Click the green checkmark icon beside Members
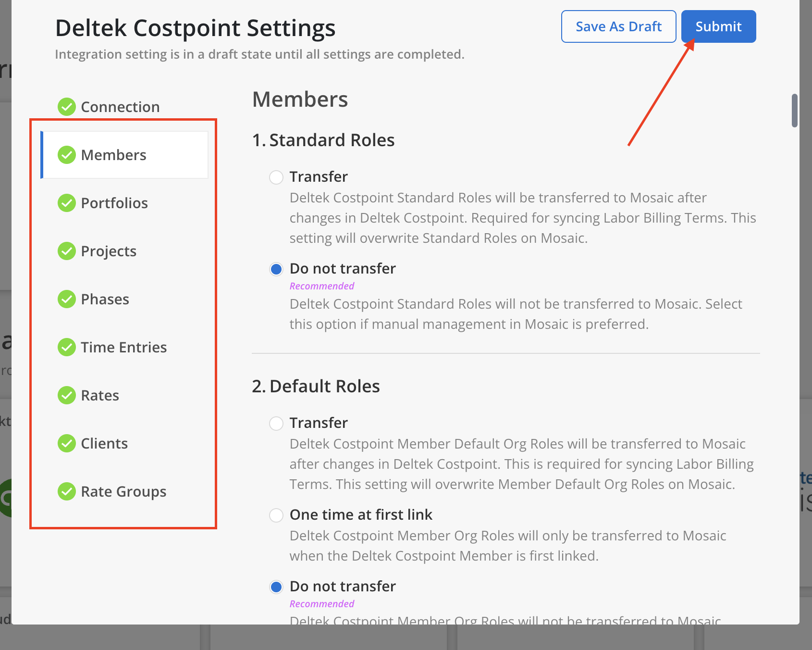 tap(67, 155)
